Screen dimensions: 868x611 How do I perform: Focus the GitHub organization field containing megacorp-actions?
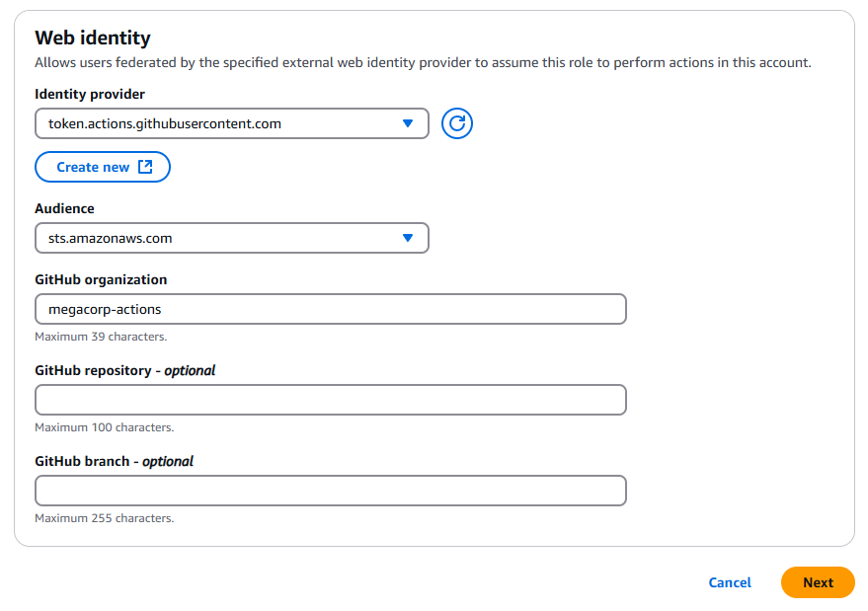(331, 309)
